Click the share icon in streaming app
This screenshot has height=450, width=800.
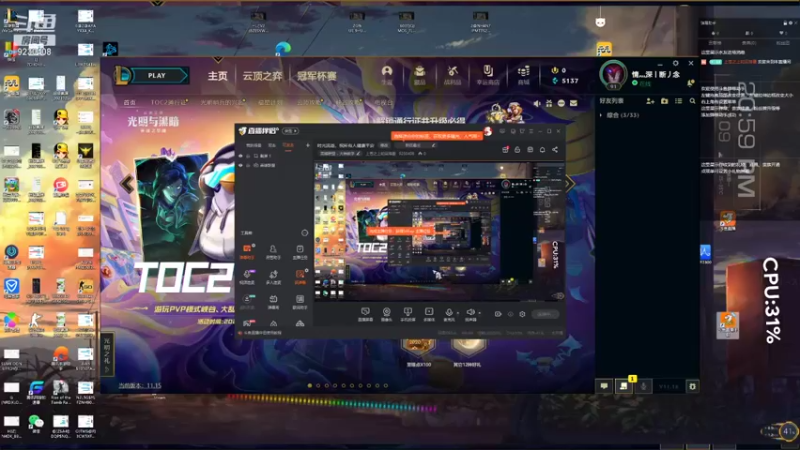(555, 149)
